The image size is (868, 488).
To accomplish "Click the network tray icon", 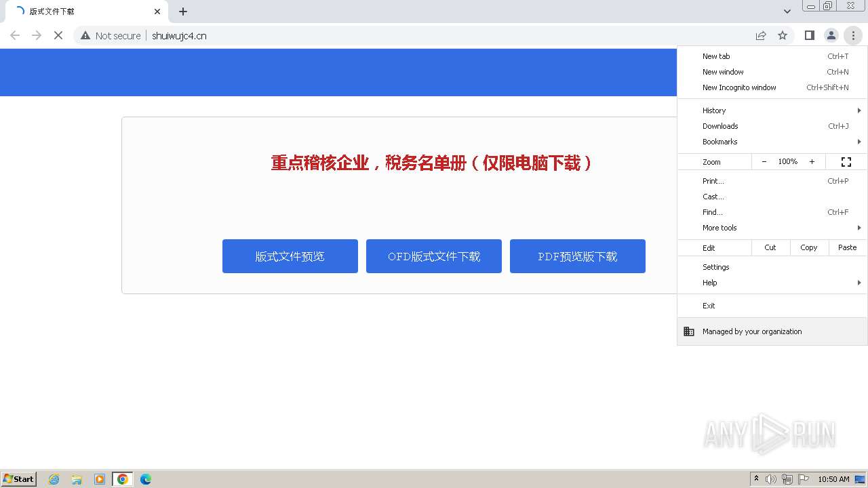I will point(787,479).
